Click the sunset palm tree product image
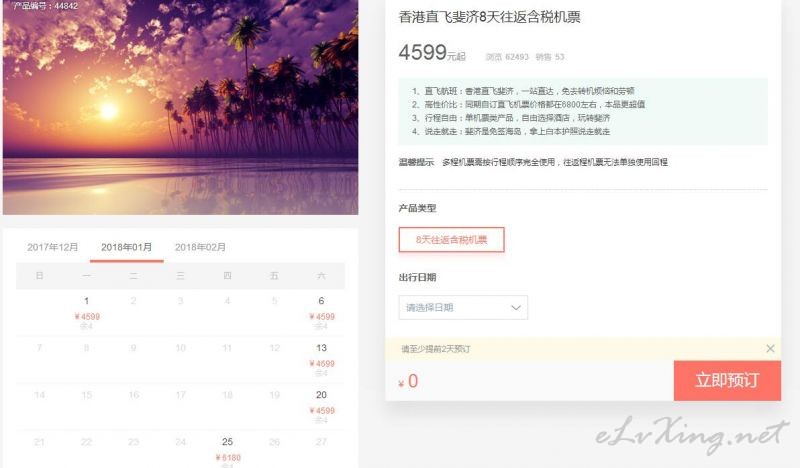 [181, 107]
